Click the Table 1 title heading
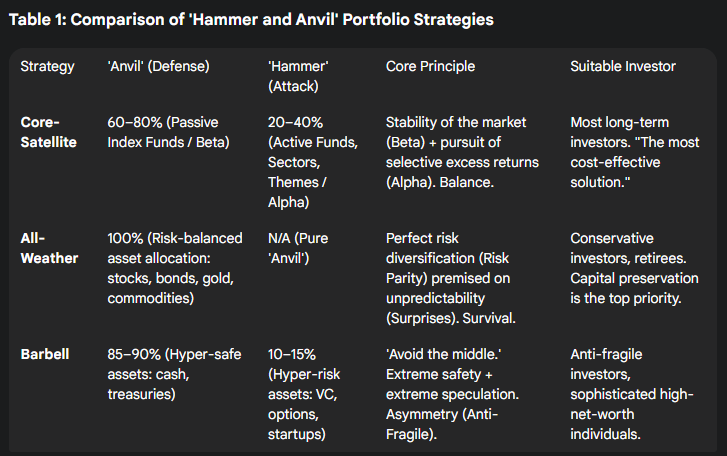Image resolution: width=727 pixels, height=456 pixels. (x=251, y=20)
